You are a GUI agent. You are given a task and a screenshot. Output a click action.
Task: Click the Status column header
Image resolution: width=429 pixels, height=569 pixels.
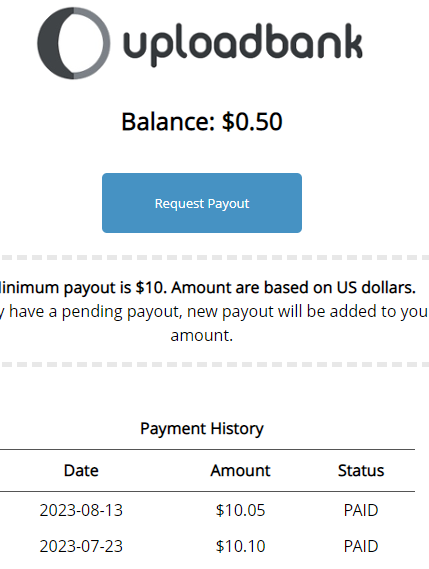point(361,470)
